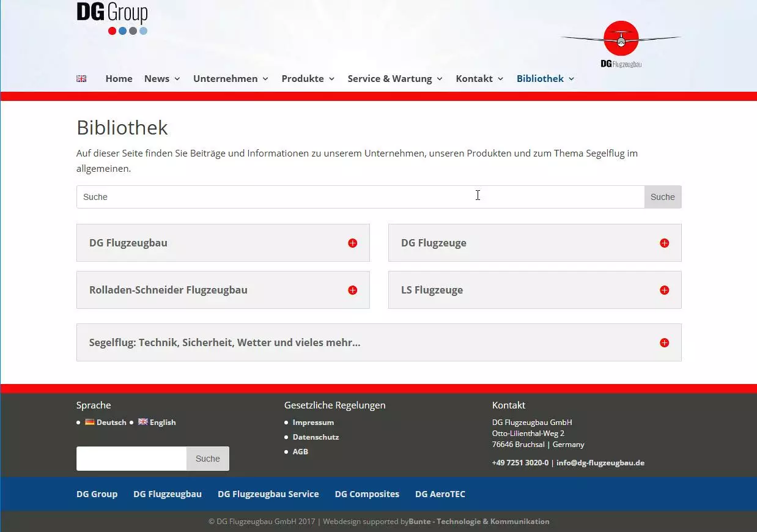Click the DG Group logo
757x532 pixels.
[x=112, y=18]
